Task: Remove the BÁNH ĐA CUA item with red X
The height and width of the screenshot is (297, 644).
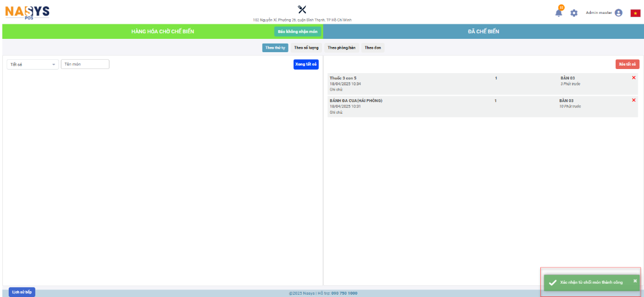Action: pyautogui.click(x=634, y=100)
